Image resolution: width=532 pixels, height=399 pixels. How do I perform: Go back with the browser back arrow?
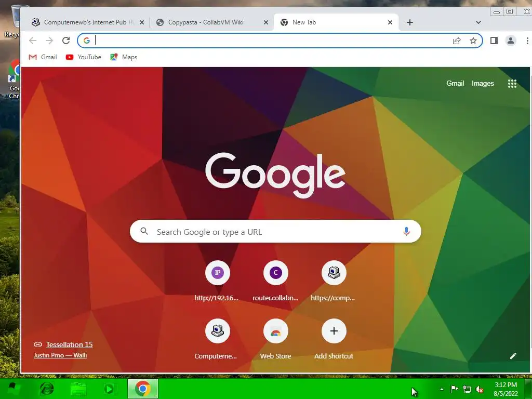coord(33,41)
